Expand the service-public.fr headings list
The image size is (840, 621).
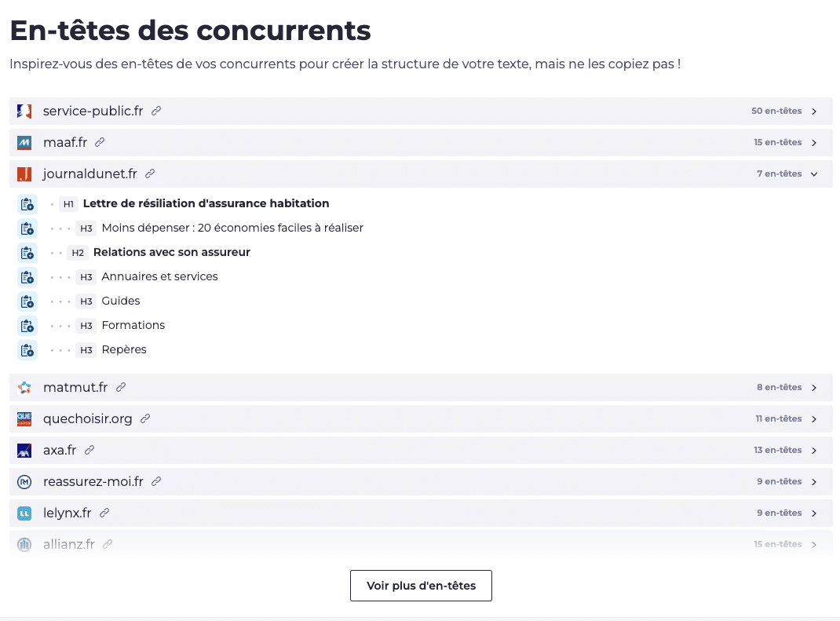coord(814,111)
